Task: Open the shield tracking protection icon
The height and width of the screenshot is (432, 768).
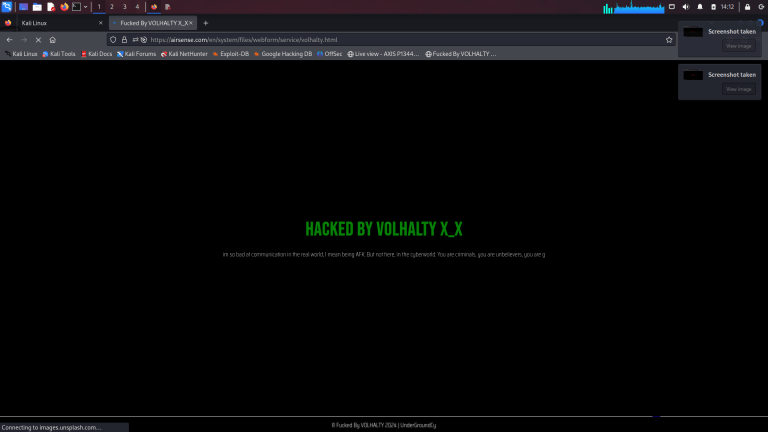Action: pos(113,40)
